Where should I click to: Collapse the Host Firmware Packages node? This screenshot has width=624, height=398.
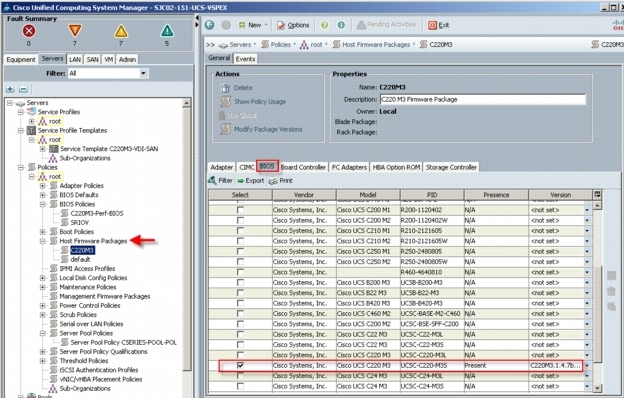tap(43, 241)
